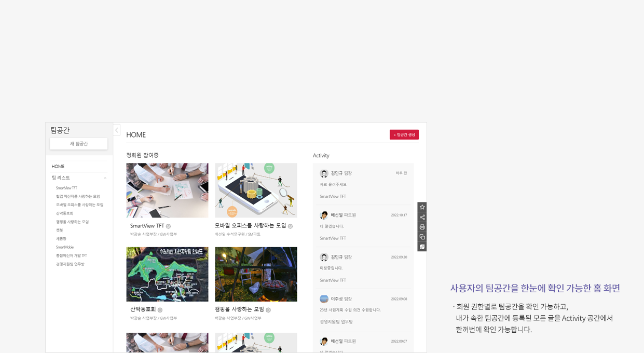Open 통합메신저 개발 TFT in team list

point(72,255)
